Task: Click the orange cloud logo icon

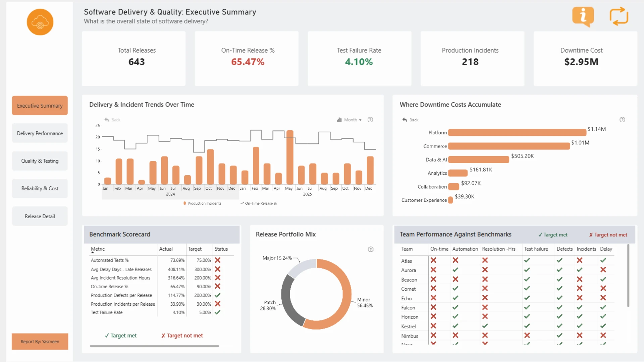Action: 40,22
